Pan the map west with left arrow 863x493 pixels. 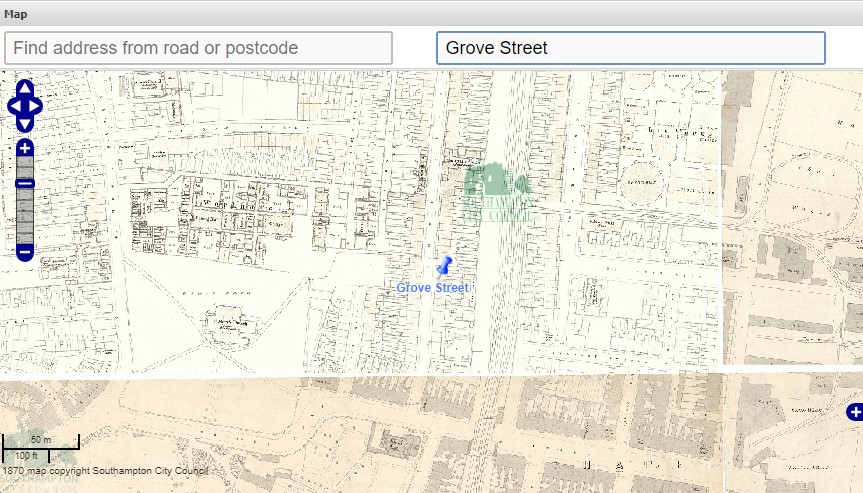point(13,105)
